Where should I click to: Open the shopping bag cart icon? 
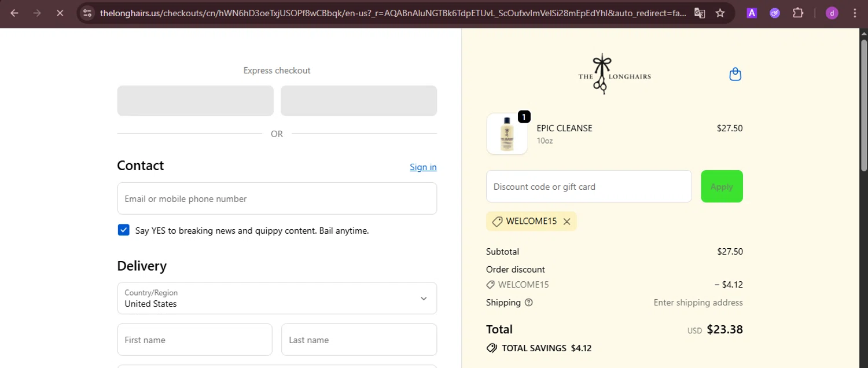click(735, 74)
